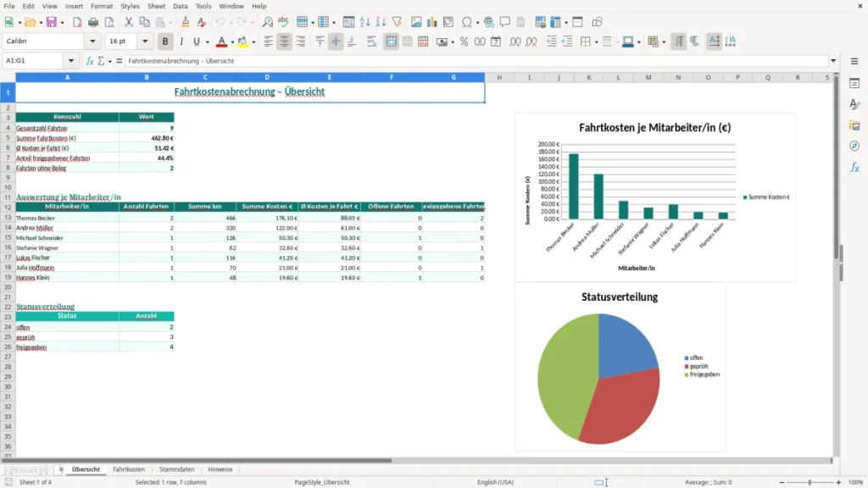Image resolution: width=868 pixels, height=488 pixels.
Task: Open the Format menu
Action: 102,6
